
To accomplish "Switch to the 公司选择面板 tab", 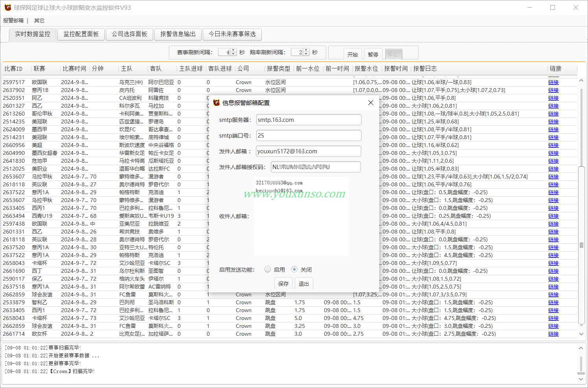I will 129,34.
